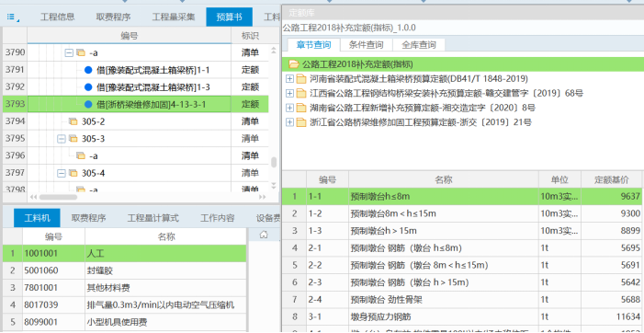Click the budget tree vertical scrollbar thumb
644x333 pixels.
tap(274, 163)
